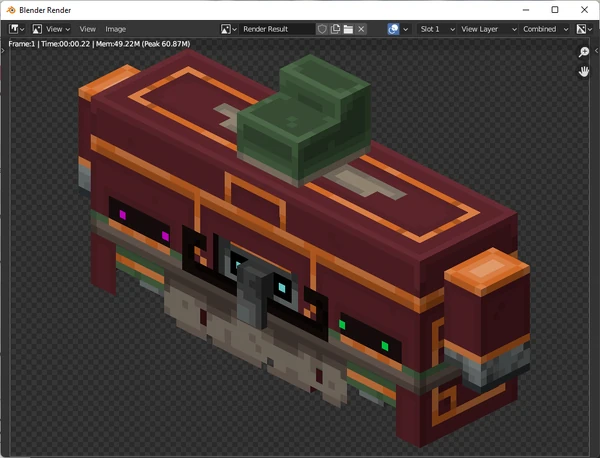Click the Blender logo in title bar
This screenshot has height=458, width=600.
click(x=11, y=10)
